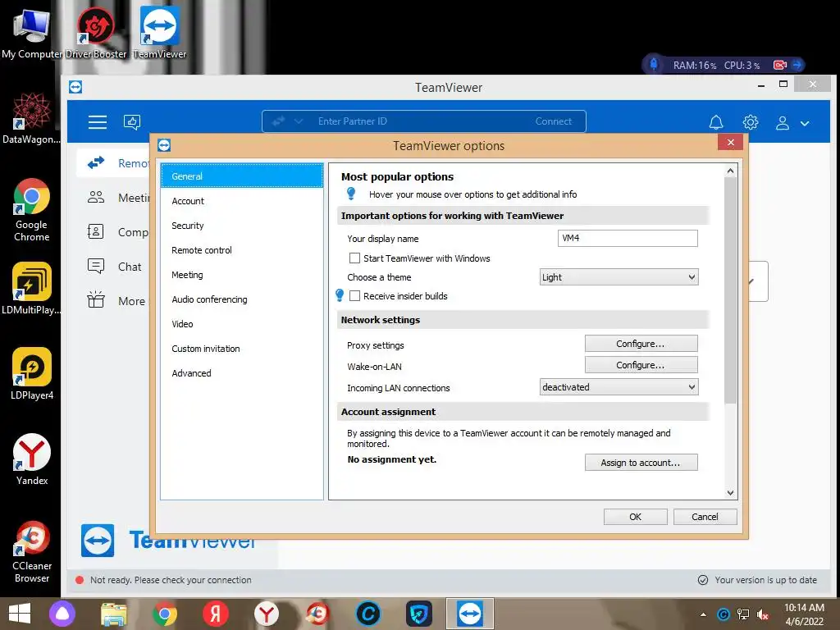Enable Receive insider builds checkbox
Screen dimensions: 840x630
[354, 295]
